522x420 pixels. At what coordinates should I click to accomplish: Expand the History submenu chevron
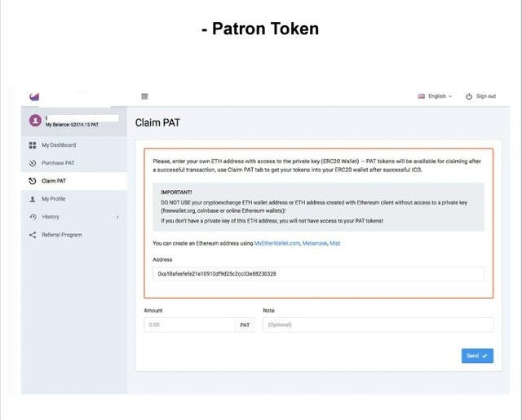click(x=117, y=217)
